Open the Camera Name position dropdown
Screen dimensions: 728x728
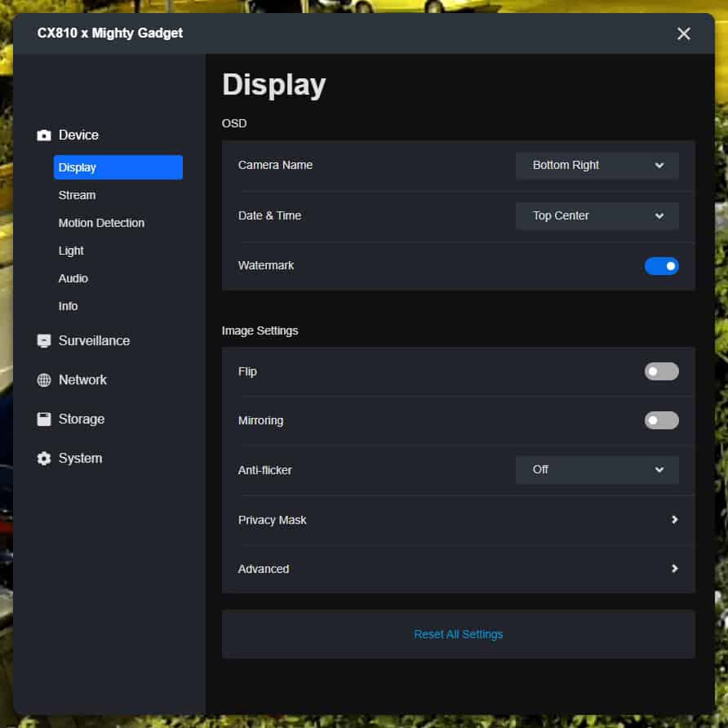click(597, 166)
